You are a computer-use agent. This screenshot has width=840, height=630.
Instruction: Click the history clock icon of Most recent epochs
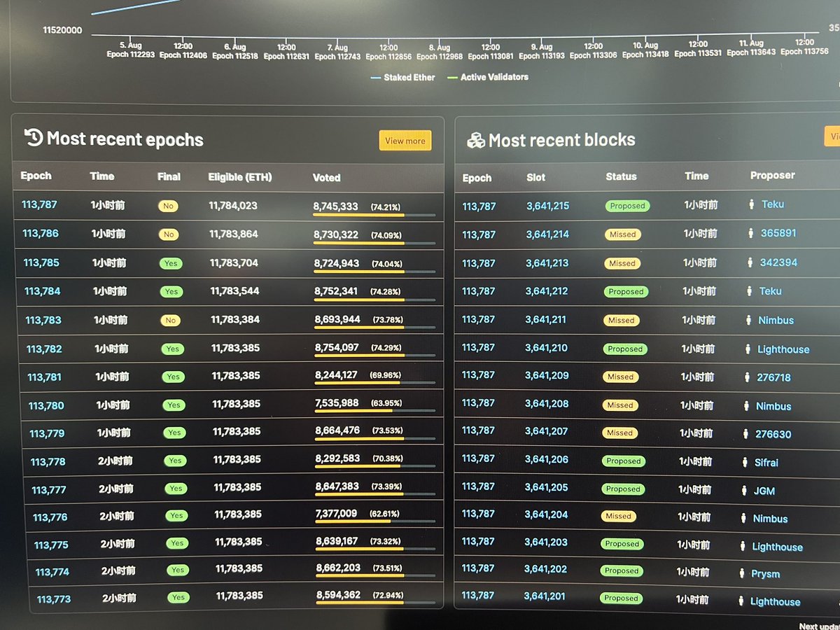tap(33, 137)
